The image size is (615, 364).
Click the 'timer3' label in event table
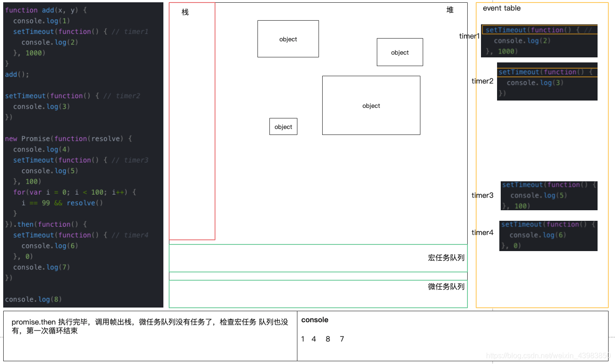pos(482,196)
